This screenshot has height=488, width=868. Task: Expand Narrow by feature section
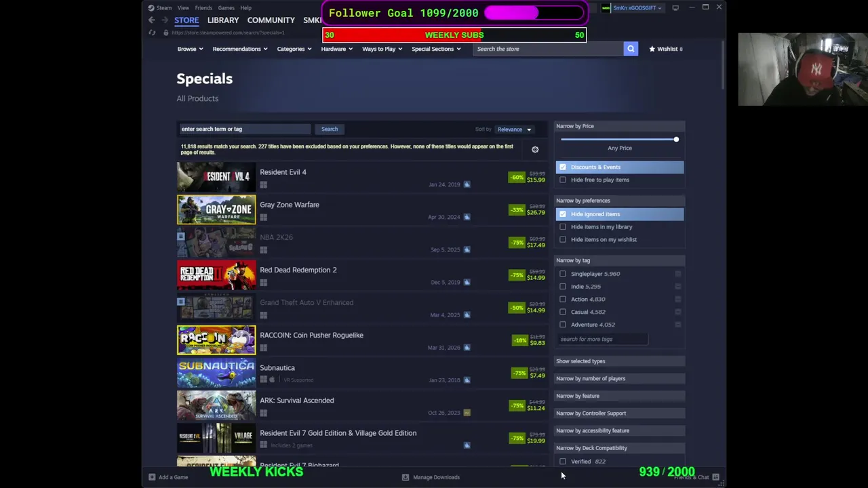point(620,396)
